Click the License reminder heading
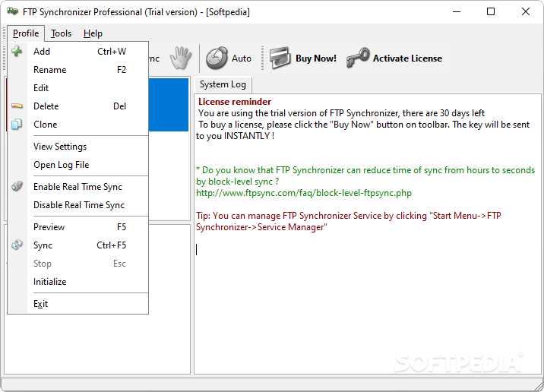 235,102
